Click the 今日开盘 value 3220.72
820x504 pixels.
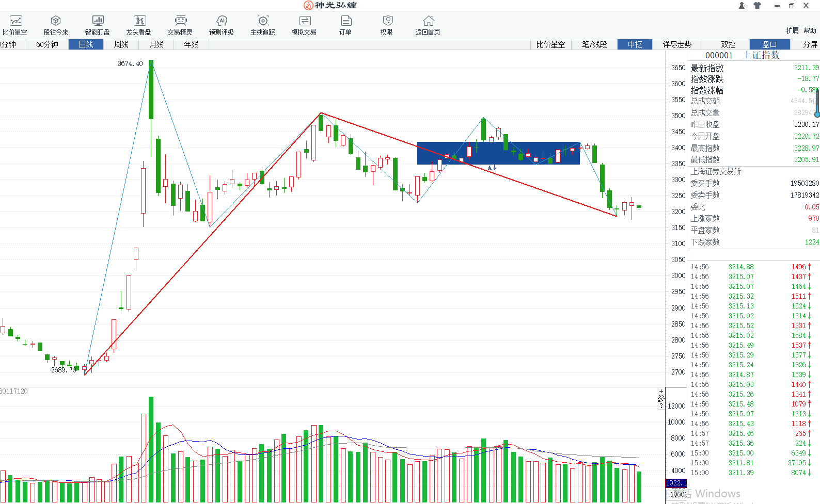click(807, 136)
